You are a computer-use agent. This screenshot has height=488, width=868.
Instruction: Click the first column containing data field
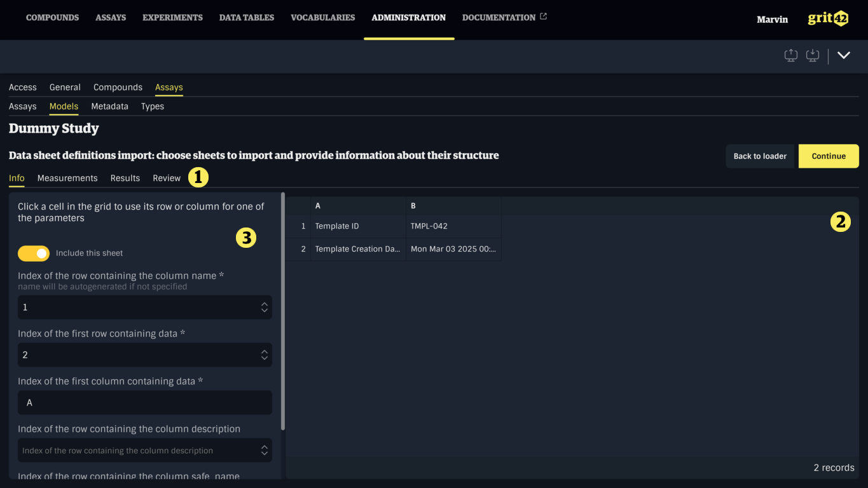click(x=144, y=402)
